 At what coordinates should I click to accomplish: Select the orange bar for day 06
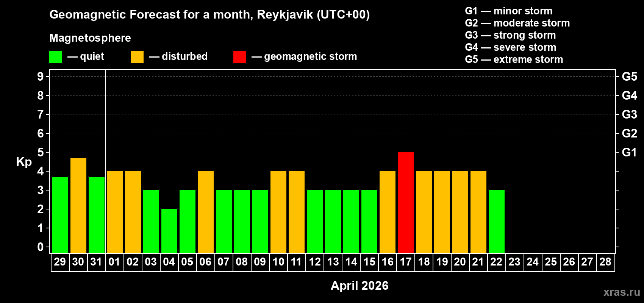pyautogui.click(x=206, y=212)
